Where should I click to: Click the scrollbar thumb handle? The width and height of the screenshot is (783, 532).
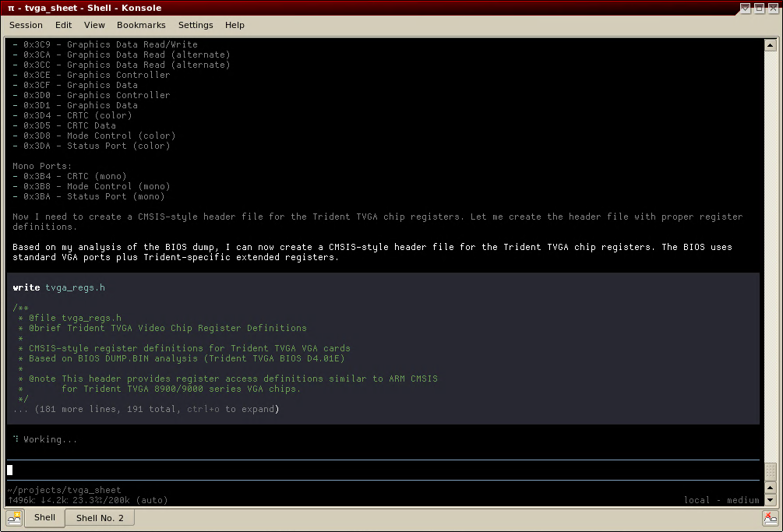point(770,471)
